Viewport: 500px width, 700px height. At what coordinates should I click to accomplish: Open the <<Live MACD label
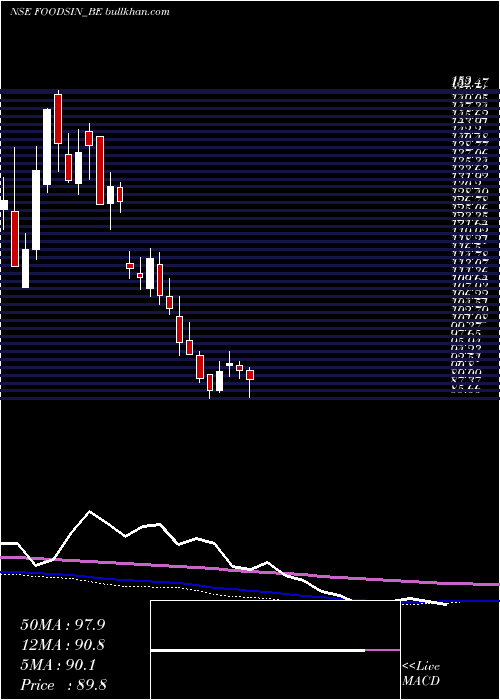(421, 673)
